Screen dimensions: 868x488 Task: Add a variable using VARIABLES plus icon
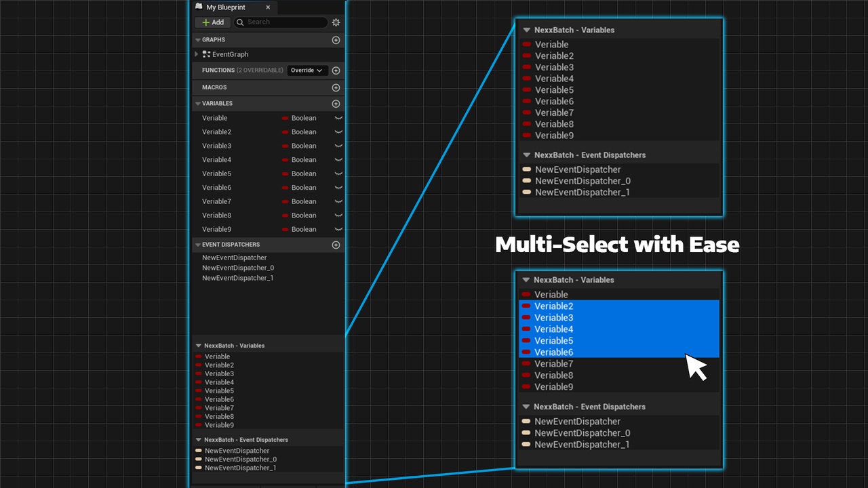pyautogui.click(x=336, y=104)
